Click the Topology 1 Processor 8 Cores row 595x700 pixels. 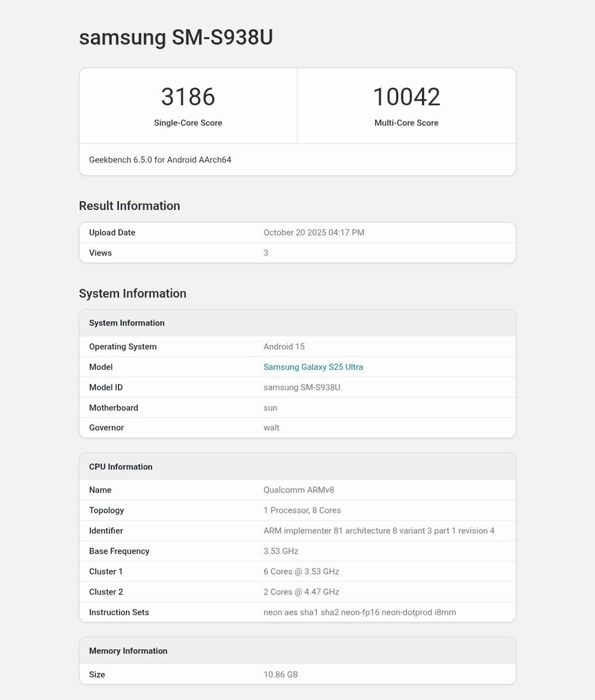[297, 510]
